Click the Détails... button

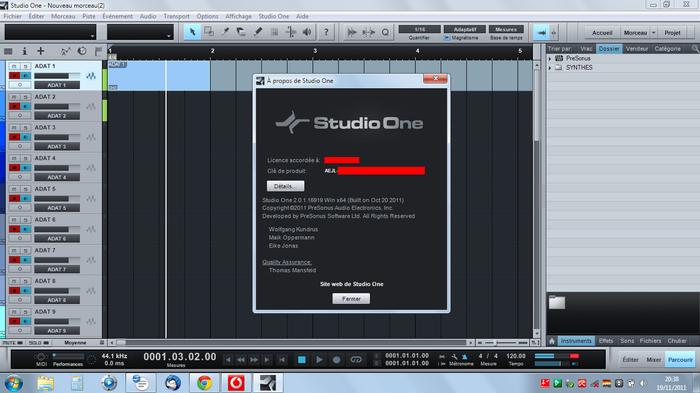(285, 186)
